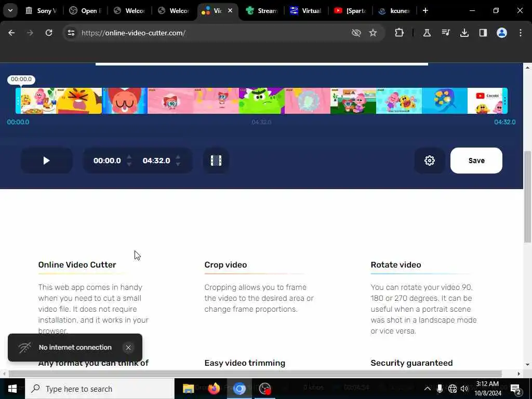Increase the end time 04:32.0 stepper

pos(178,157)
